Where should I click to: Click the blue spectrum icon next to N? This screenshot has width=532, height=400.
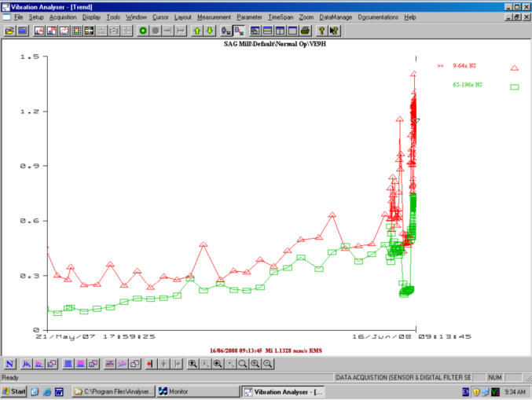[x=27, y=364]
